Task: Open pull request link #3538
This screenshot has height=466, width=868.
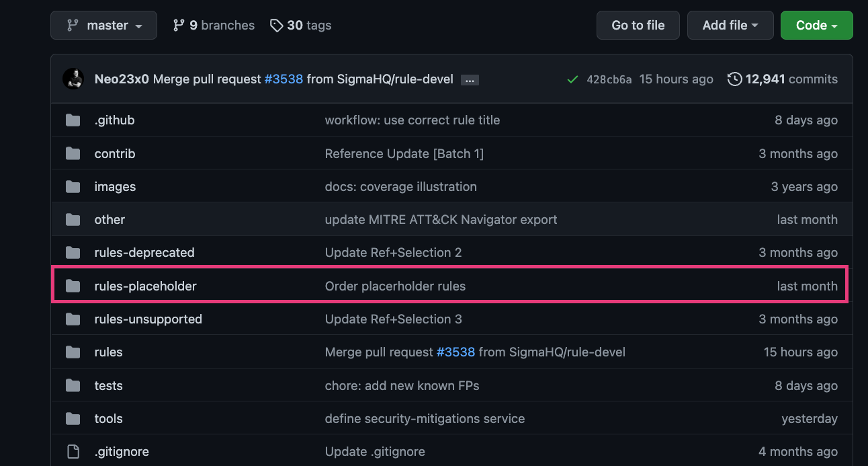Action: (284, 79)
